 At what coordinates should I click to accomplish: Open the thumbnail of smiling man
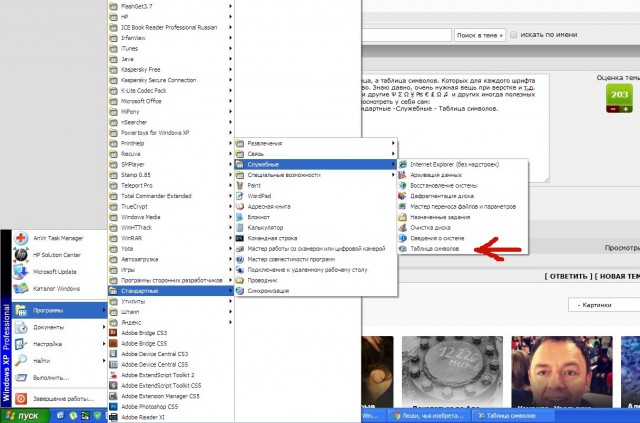coord(562,372)
